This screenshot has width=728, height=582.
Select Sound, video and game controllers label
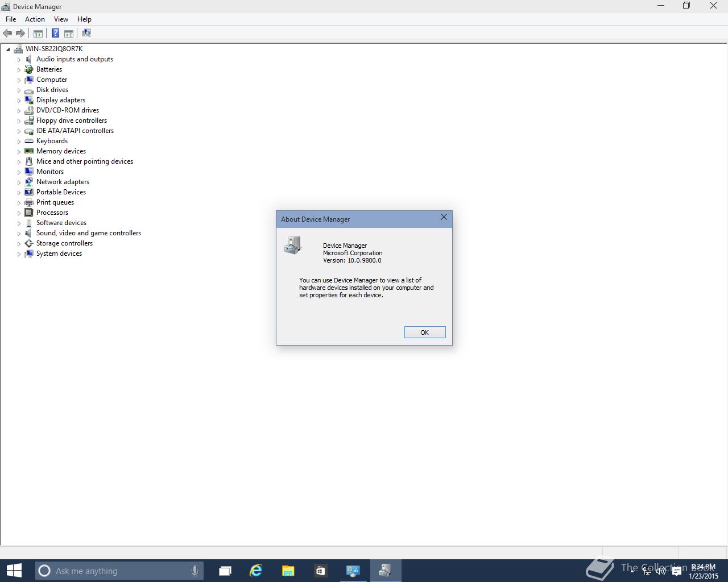(89, 233)
